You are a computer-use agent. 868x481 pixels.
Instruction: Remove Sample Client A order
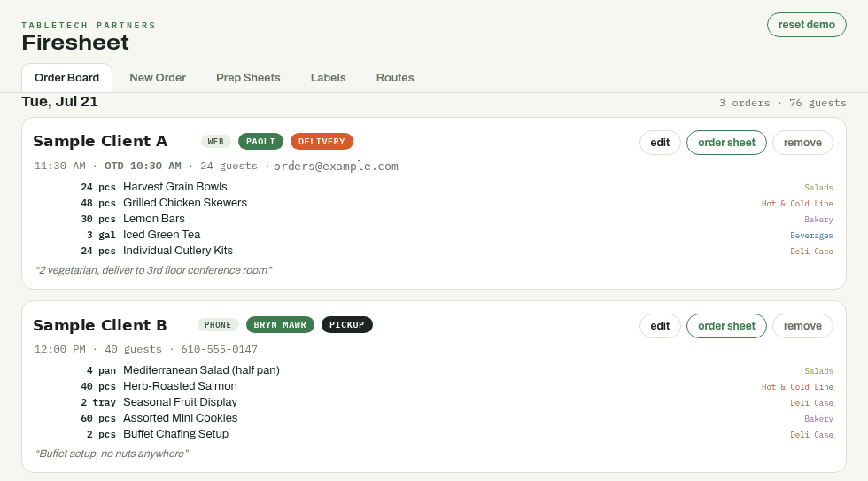point(802,143)
